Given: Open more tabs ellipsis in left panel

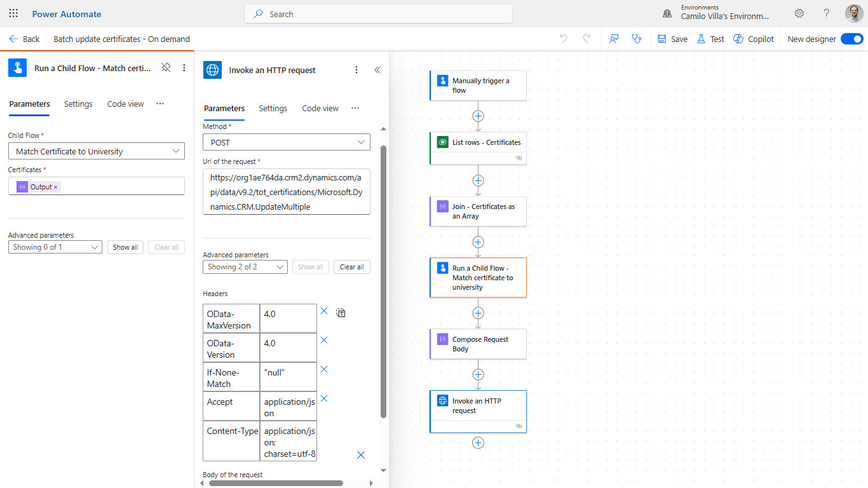Looking at the screenshot, I should 160,104.
